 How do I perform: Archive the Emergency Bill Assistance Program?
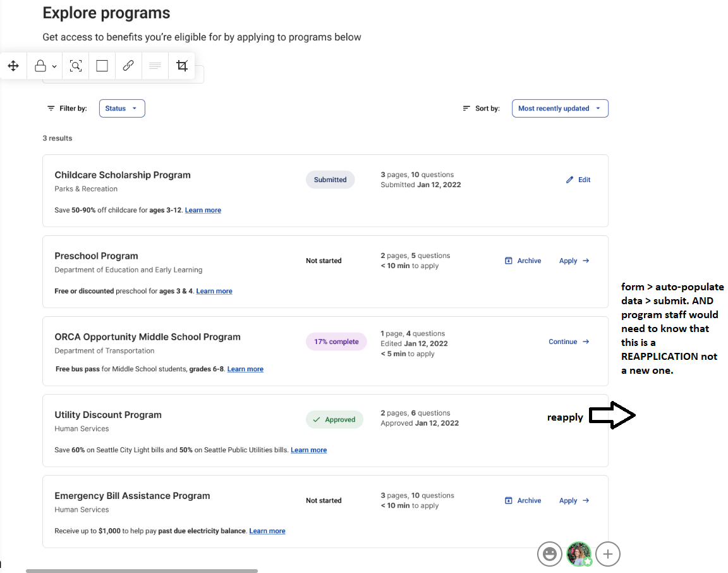pyautogui.click(x=523, y=500)
